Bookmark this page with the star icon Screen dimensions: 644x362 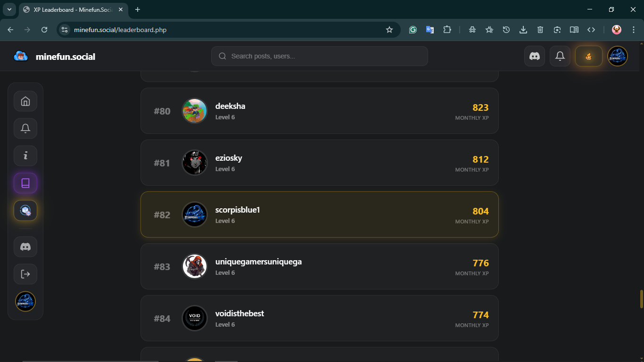[x=389, y=30]
